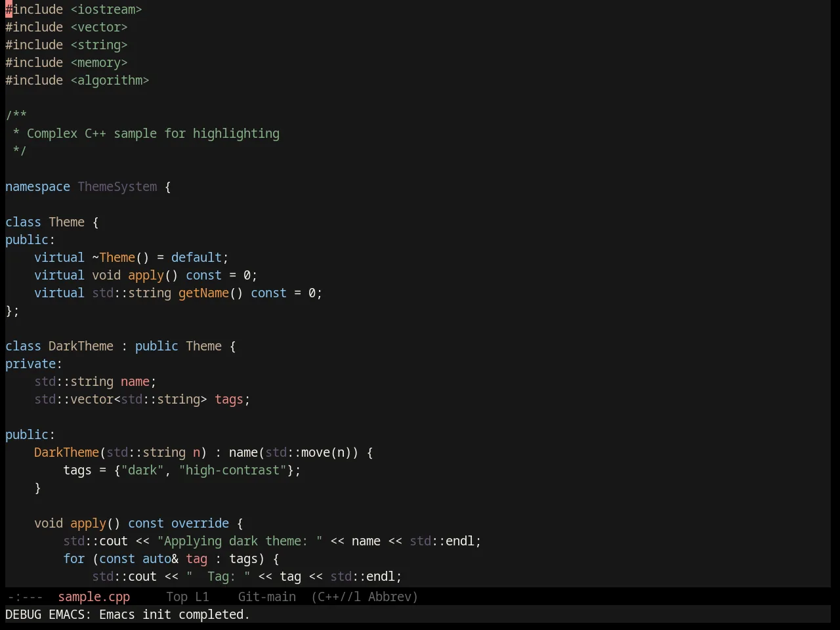Click the -:--- buffer status flags

(25, 597)
